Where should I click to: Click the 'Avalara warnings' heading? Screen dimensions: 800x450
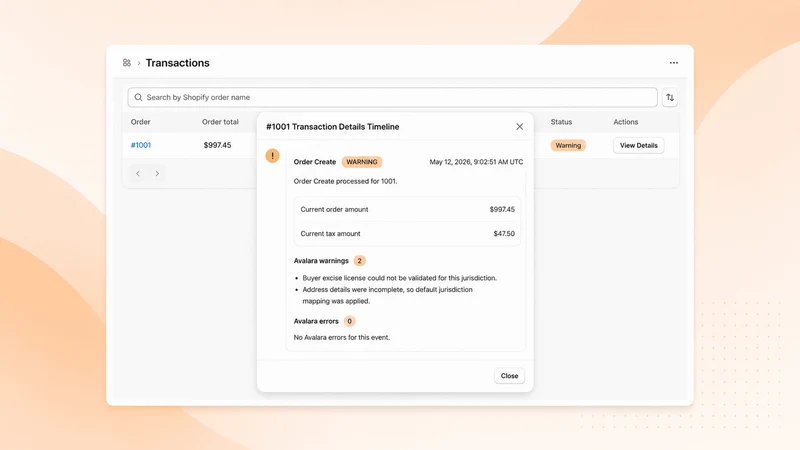coord(321,261)
